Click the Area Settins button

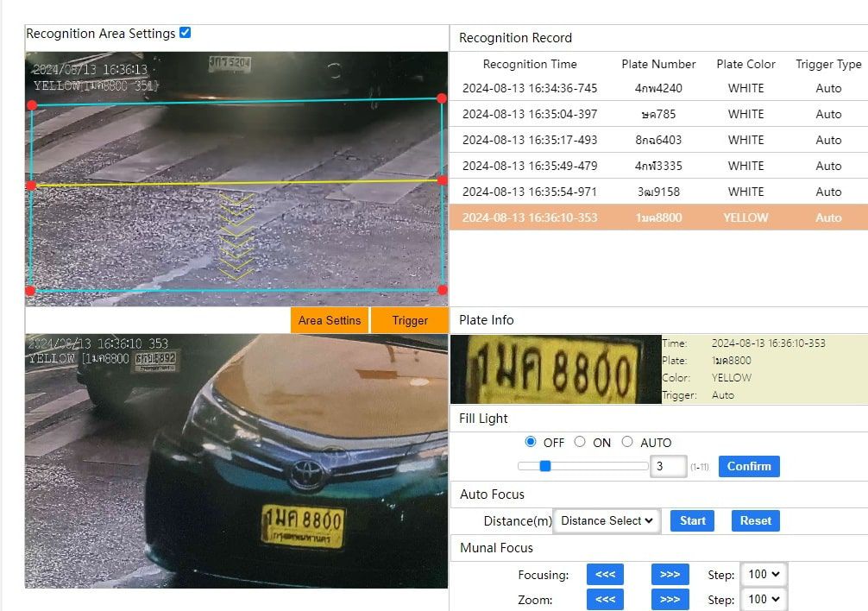point(330,320)
